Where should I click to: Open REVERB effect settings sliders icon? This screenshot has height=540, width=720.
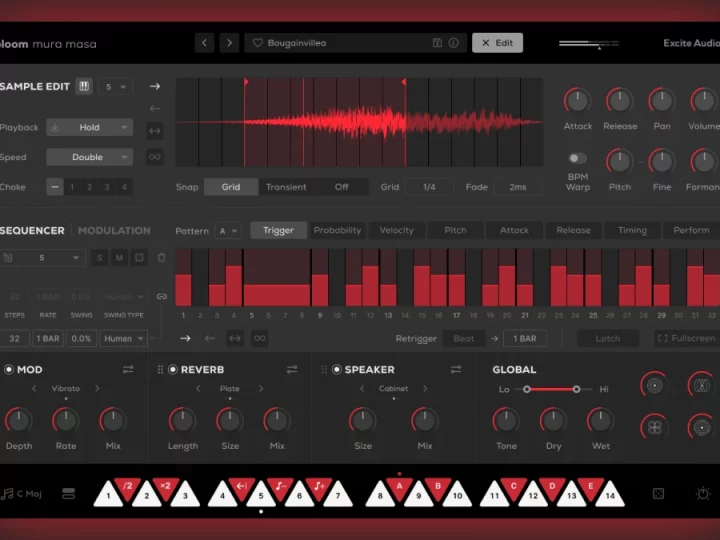point(292,369)
